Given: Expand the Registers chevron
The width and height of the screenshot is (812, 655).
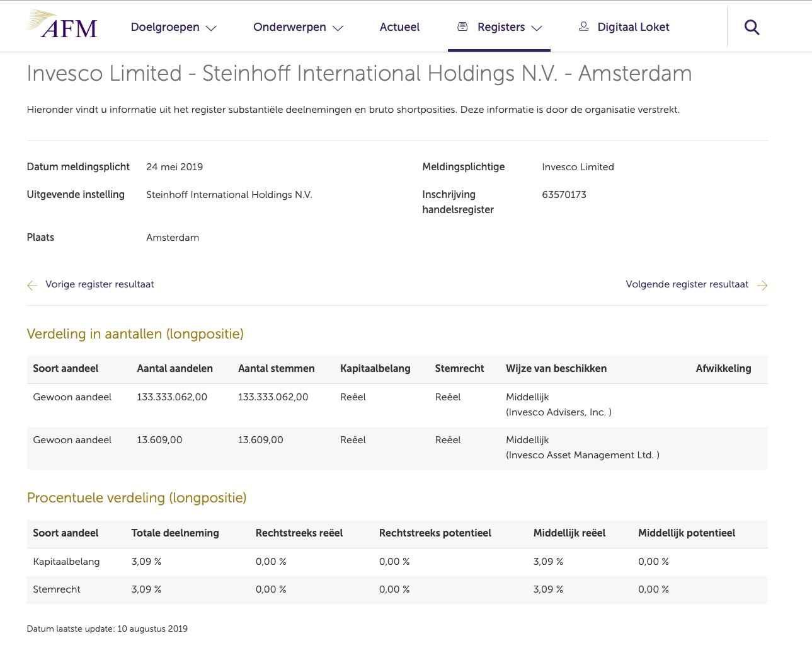Looking at the screenshot, I should 537,28.
